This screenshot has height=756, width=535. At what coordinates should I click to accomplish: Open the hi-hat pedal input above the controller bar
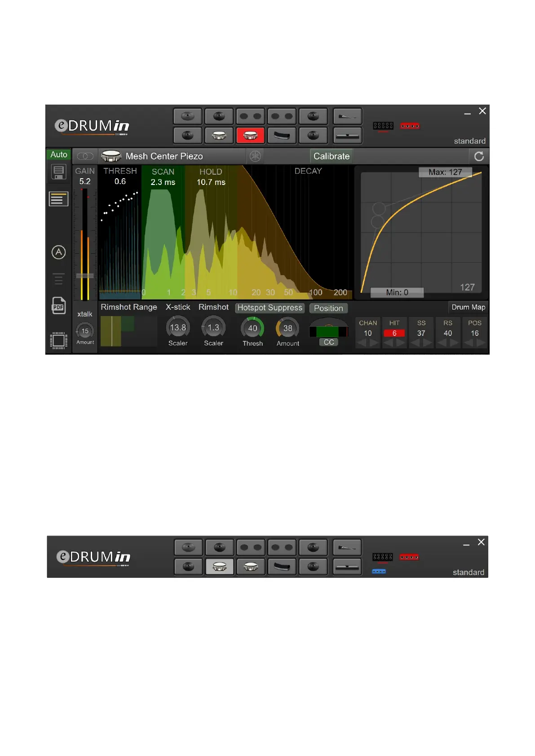click(x=347, y=116)
